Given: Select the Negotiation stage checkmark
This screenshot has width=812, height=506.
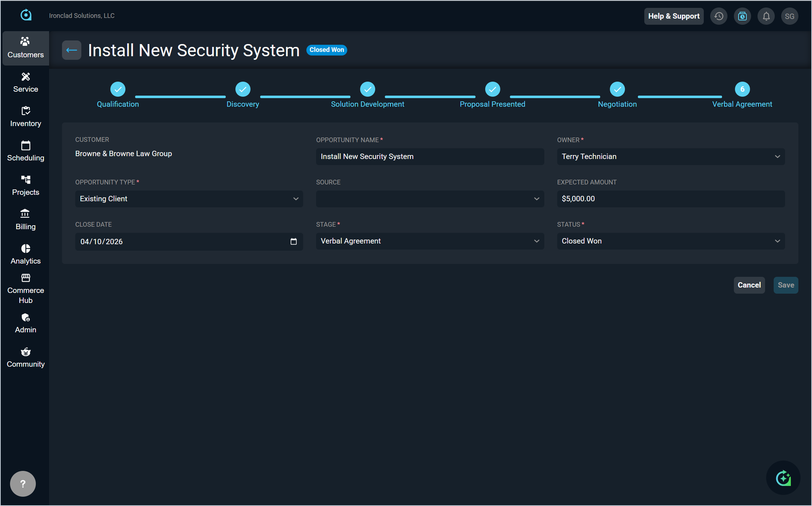Looking at the screenshot, I should click(617, 89).
